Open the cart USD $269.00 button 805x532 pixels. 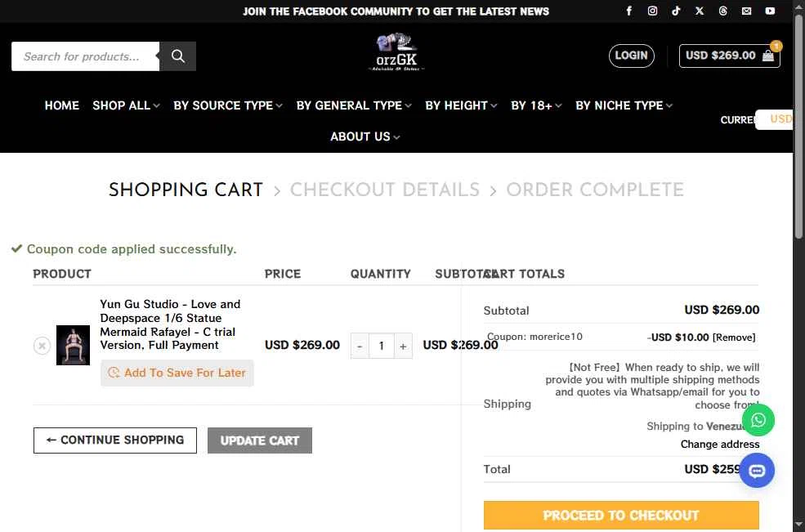tap(730, 56)
